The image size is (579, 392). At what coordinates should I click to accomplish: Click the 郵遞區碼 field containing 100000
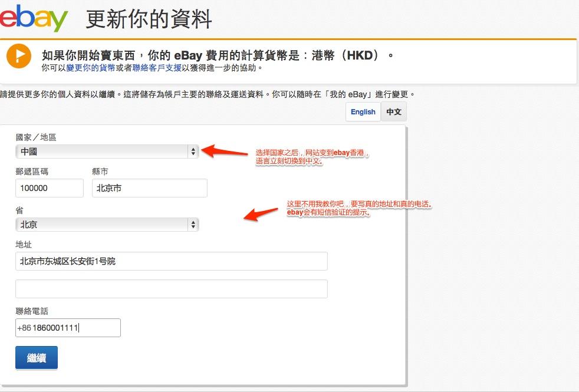click(50, 188)
